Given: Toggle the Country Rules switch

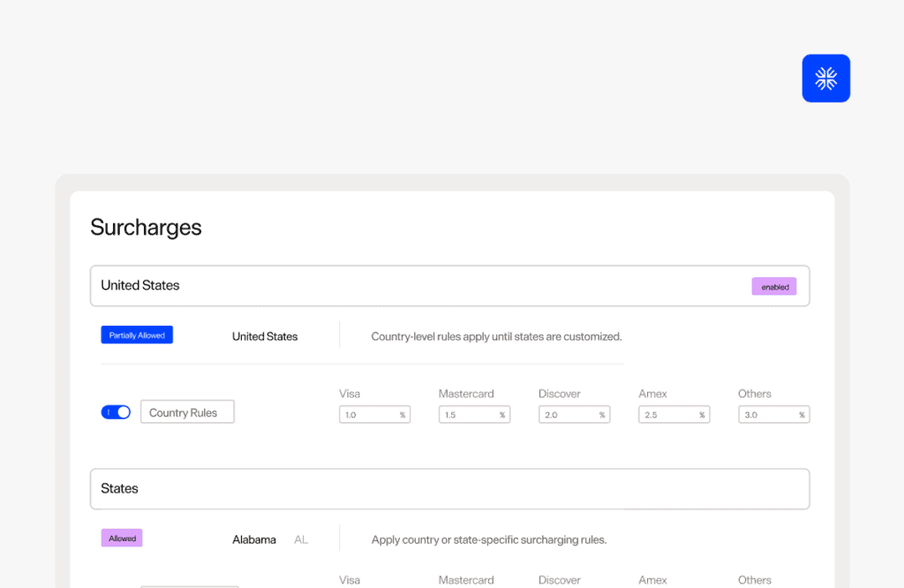Looking at the screenshot, I should tap(116, 412).
